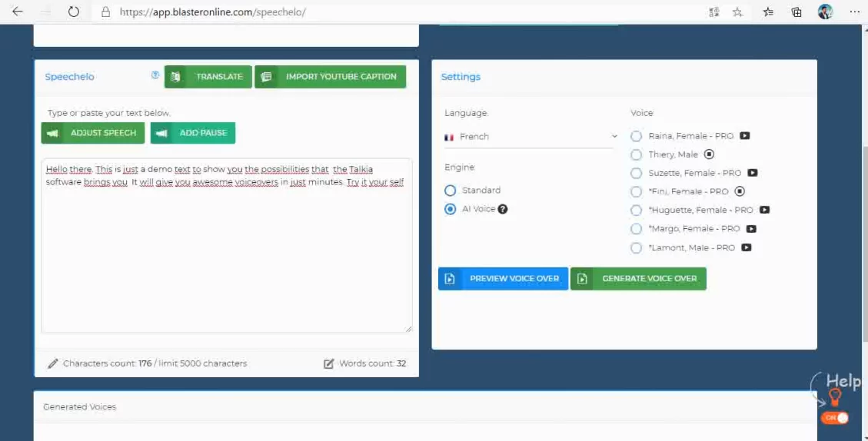Click the browser back arrow
868x441 pixels.
click(x=18, y=12)
